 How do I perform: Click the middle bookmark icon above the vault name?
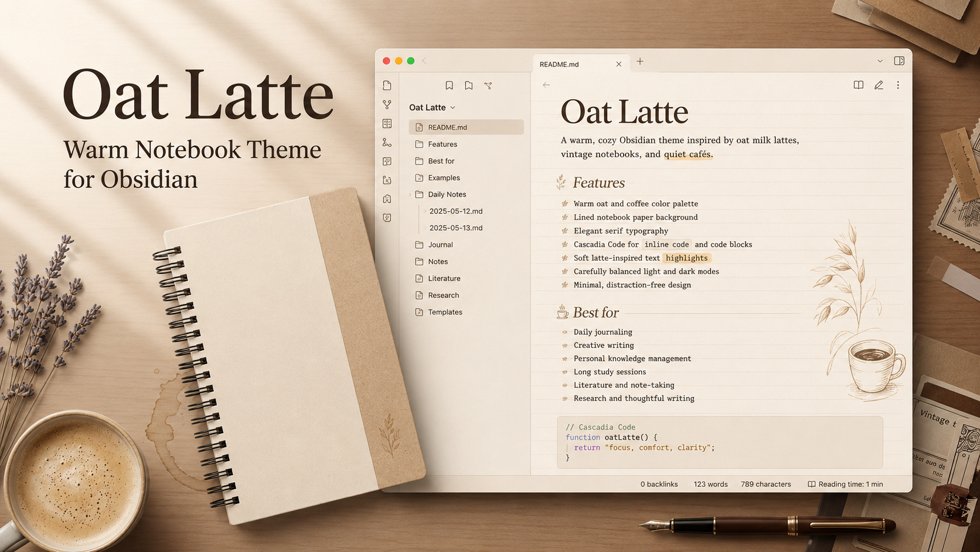(x=468, y=86)
